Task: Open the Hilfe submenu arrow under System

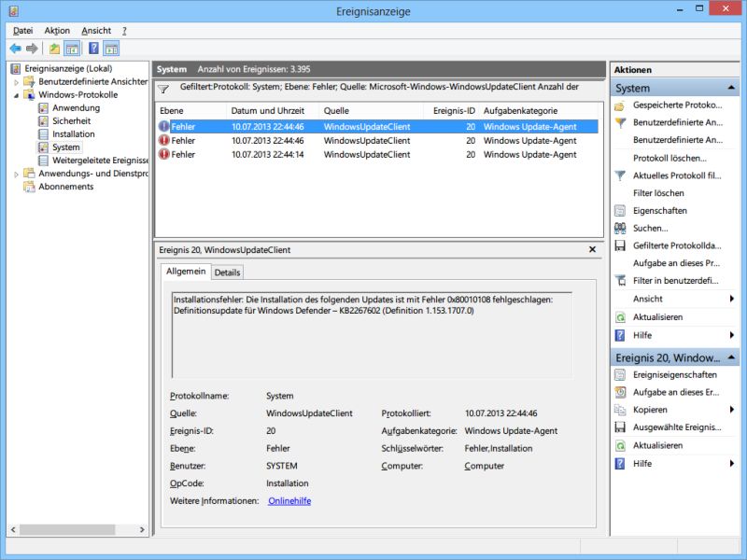Action: point(732,335)
